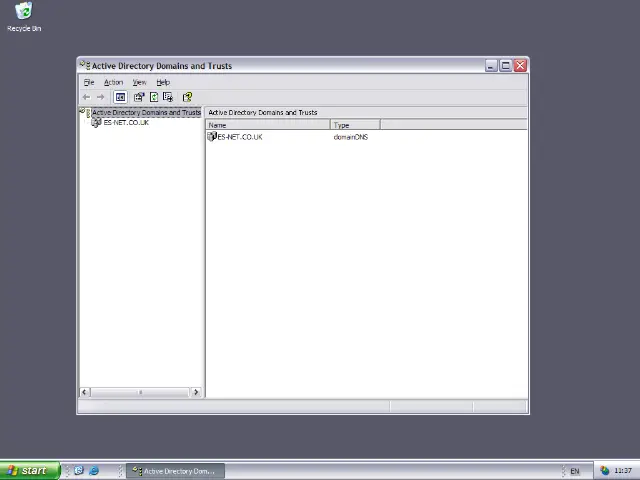Click the tree pane horizontal scrollbar thumb
640x480 pixels.
pyautogui.click(x=140, y=392)
